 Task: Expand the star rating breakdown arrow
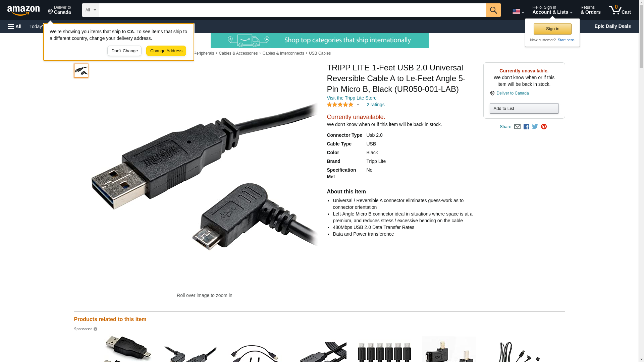pyautogui.click(x=358, y=105)
